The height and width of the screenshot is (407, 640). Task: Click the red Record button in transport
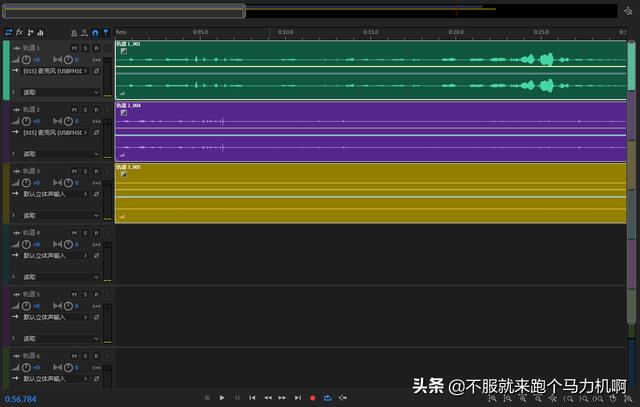312,398
